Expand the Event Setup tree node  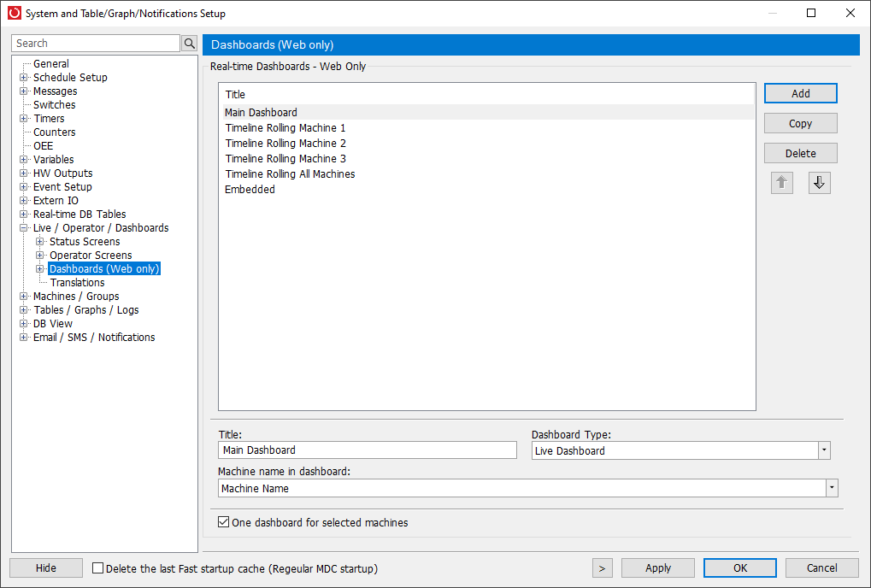pyautogui.click(x=23, y=186)
